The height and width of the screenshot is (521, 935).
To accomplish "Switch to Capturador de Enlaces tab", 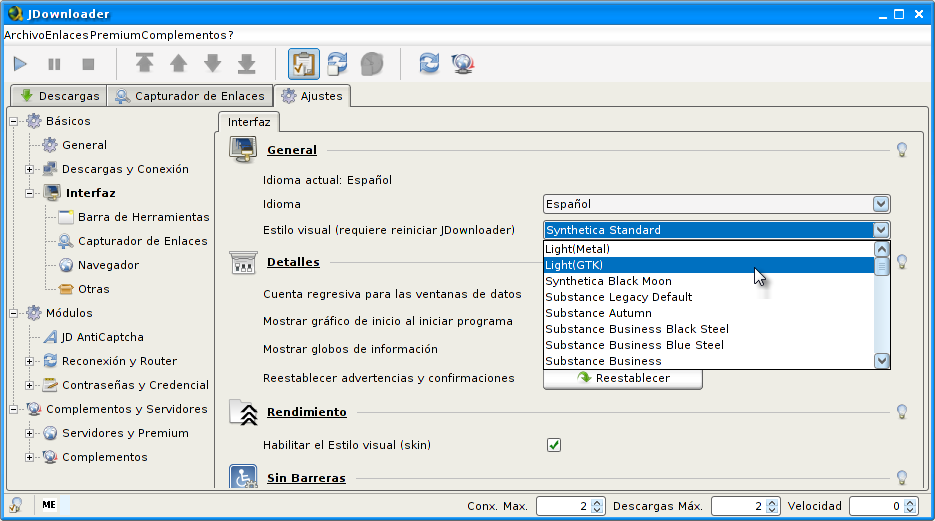I will coord(190,96).
